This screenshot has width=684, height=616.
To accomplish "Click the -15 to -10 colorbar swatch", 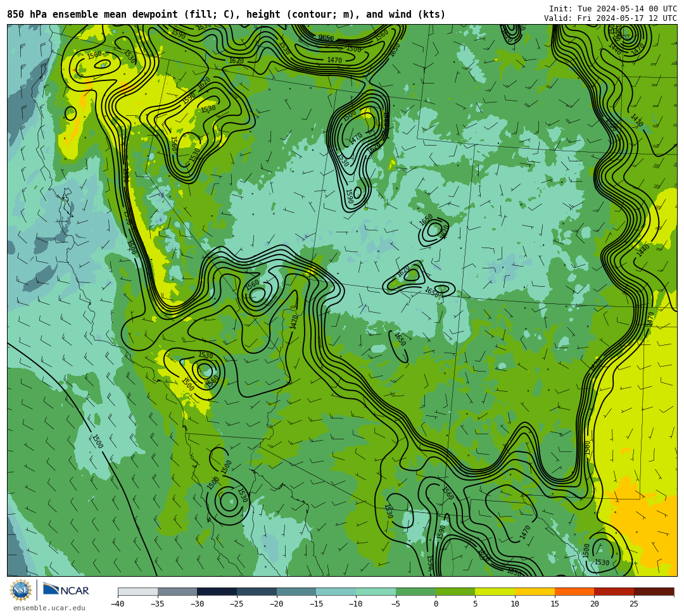I will click(336, 591).
